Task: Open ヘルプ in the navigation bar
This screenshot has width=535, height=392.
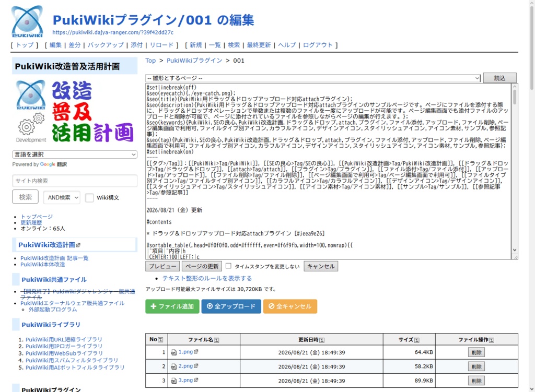Action: click(287, 45)
